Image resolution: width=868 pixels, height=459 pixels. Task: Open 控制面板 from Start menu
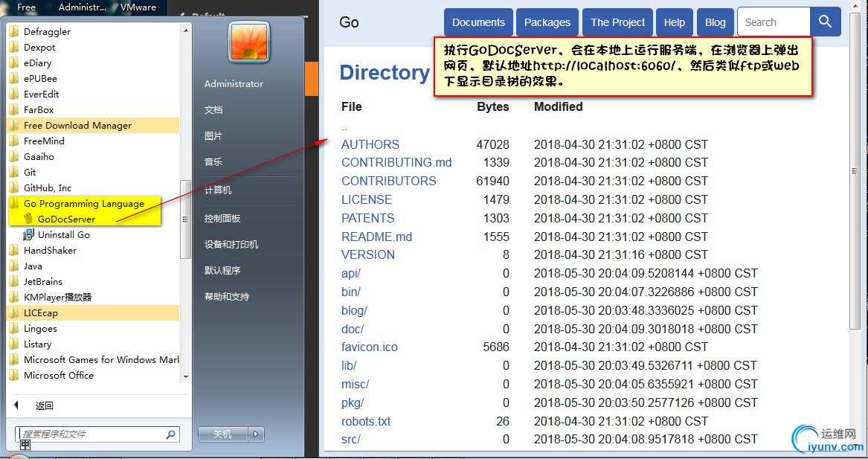click(222, 218)
